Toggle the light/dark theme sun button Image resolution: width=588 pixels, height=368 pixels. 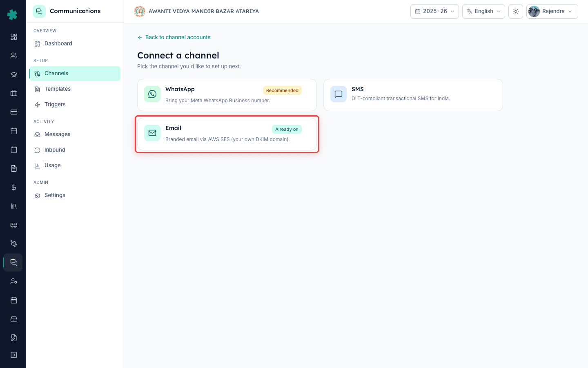pos(516,11)
